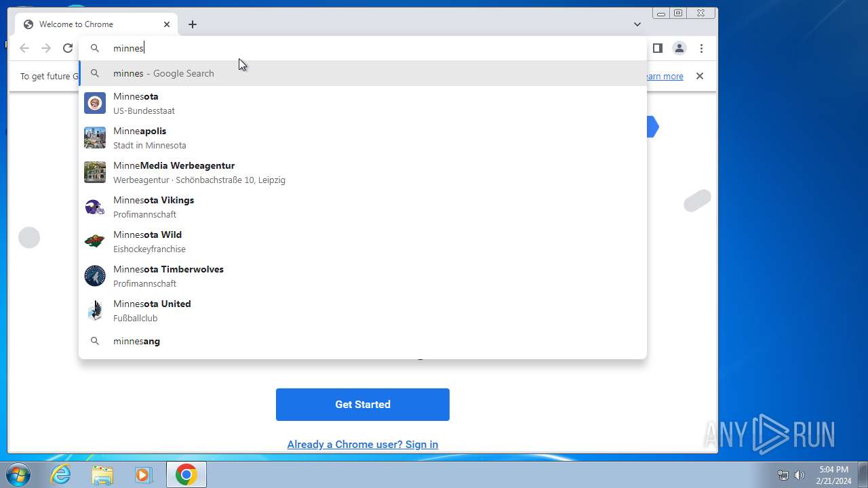Screen dimensions: 868x488
Task: Restore the Chrome window size
Action: point(678,13)
